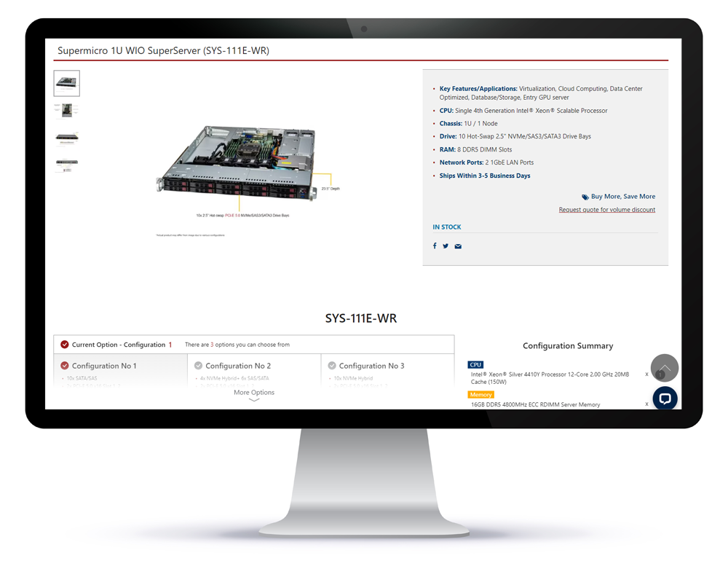This screenshot has width=728, height=569.
Task: Click red checkmark on Current Option banner
Action: point(66,344)
